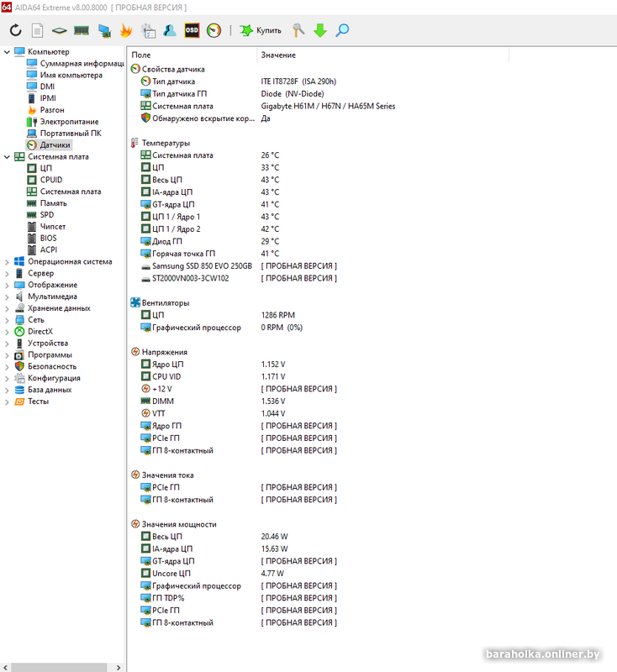
Task: Click the Refresh toolbar icon
Action: [16, 30]
